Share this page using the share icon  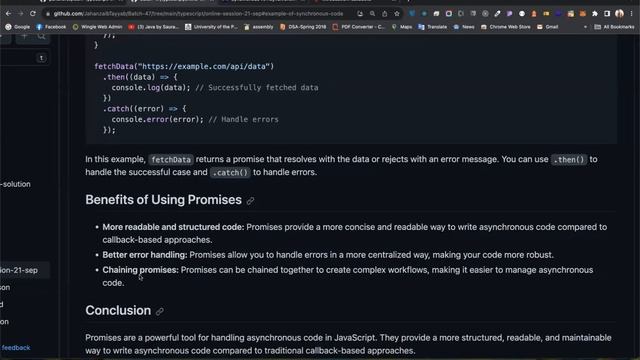tap(384, 14)
